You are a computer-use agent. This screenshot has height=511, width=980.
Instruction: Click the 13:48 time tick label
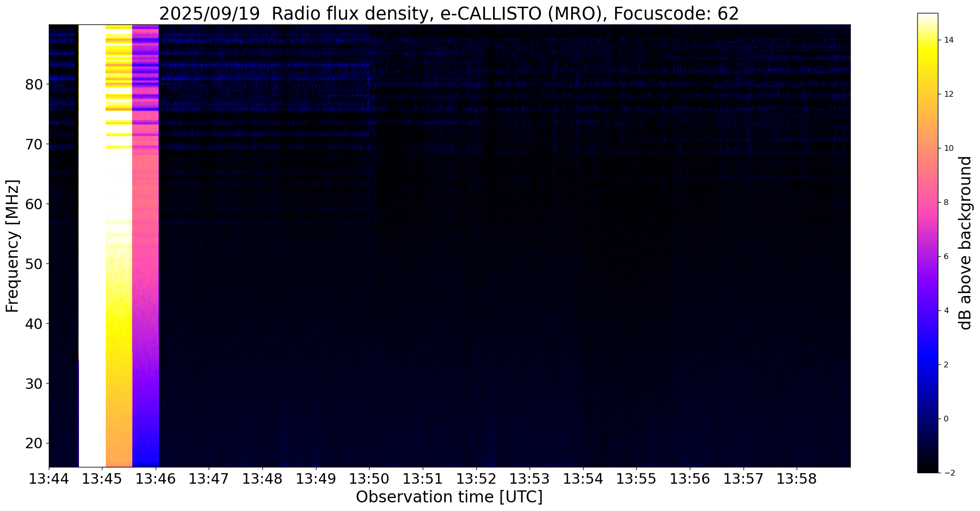(262, 479)
